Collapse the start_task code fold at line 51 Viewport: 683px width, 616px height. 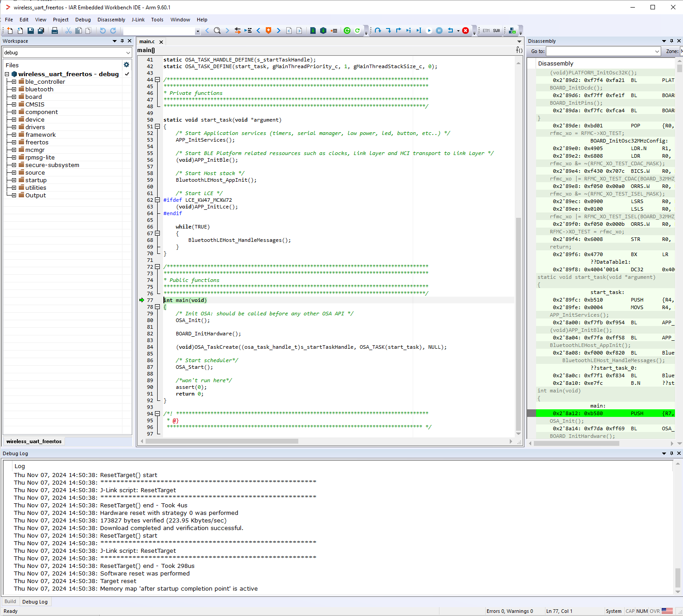click(x=158, y=126)
